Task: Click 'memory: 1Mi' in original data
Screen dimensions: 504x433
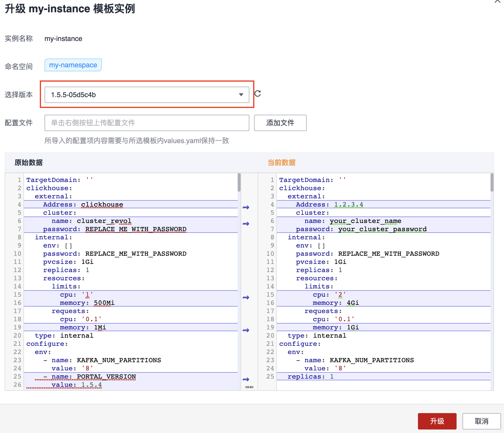Action: click(x=83, y=327)
